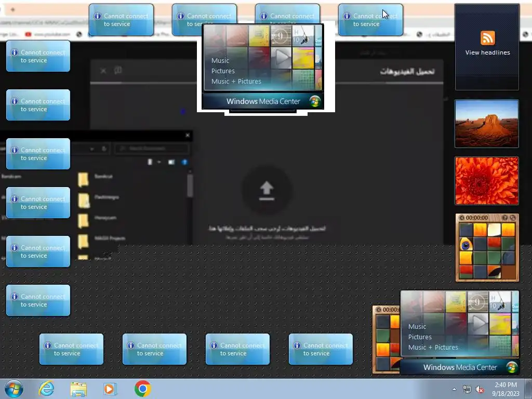This screenshot has width=532, height=399.
Task: Choose Music + Pictures in gadget overlapping the puzzle
Action: pos(433,347)
